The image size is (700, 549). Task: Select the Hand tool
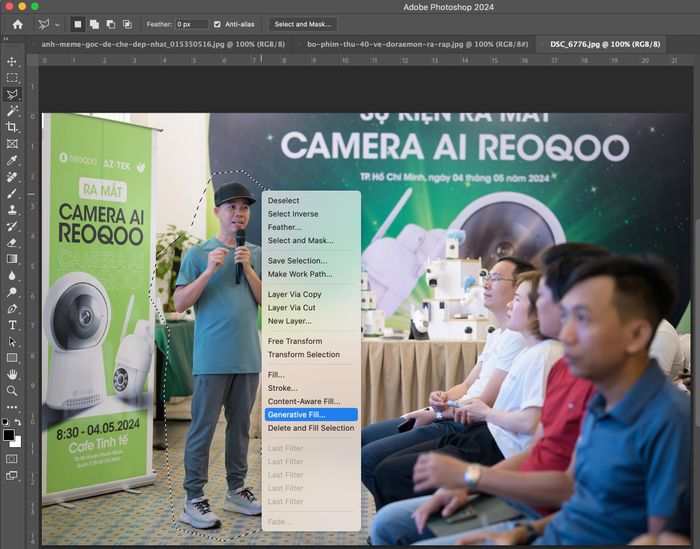point(12,374)
